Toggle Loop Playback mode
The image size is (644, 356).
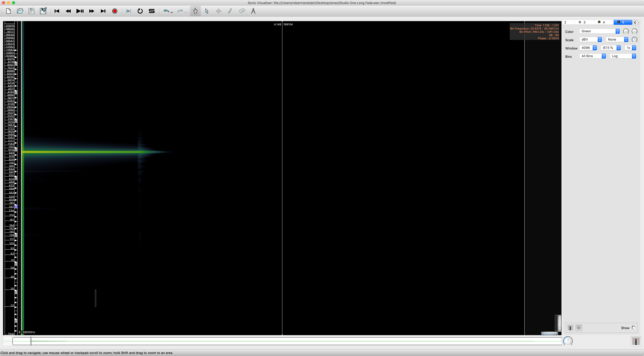tap(140, 11)
